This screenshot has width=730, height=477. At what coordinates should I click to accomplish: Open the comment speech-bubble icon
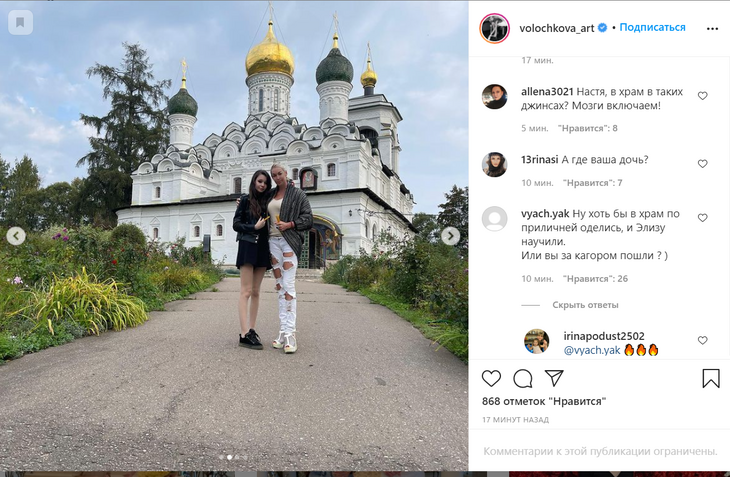(523, 378)
